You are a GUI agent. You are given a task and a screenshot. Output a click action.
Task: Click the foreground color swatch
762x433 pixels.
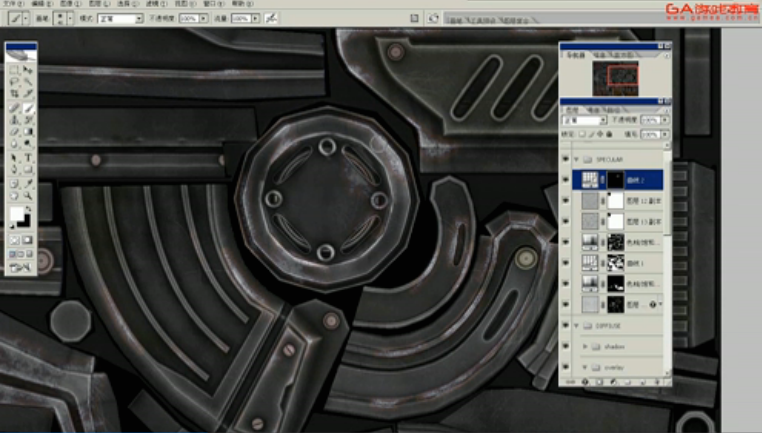click(x=17, y=213)
